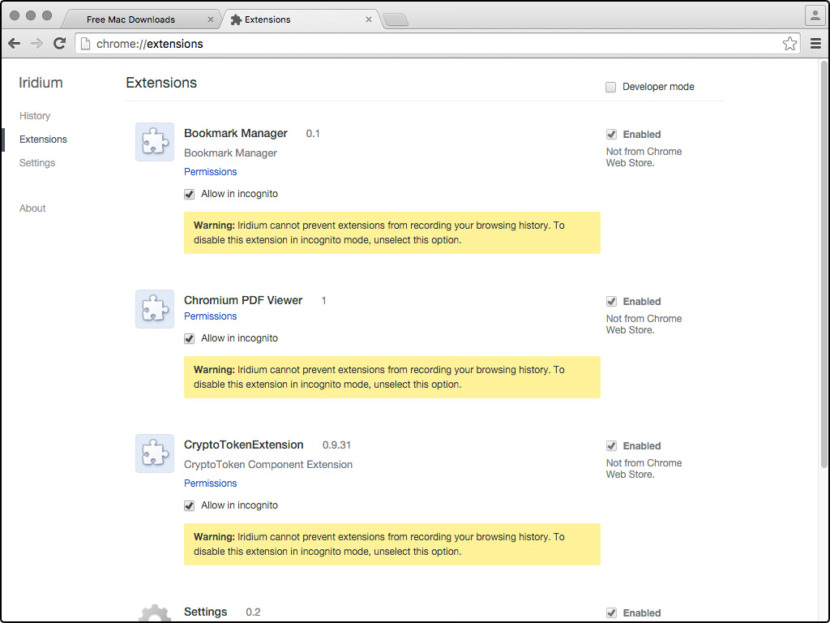The image size is (830, 623).
Task: Open Permissions for Bookmark Manager
Action: [x=210, y=171]
